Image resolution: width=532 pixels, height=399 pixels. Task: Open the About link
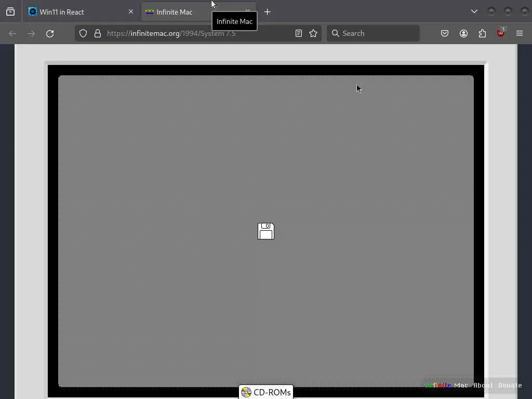(x=483, y=385)
